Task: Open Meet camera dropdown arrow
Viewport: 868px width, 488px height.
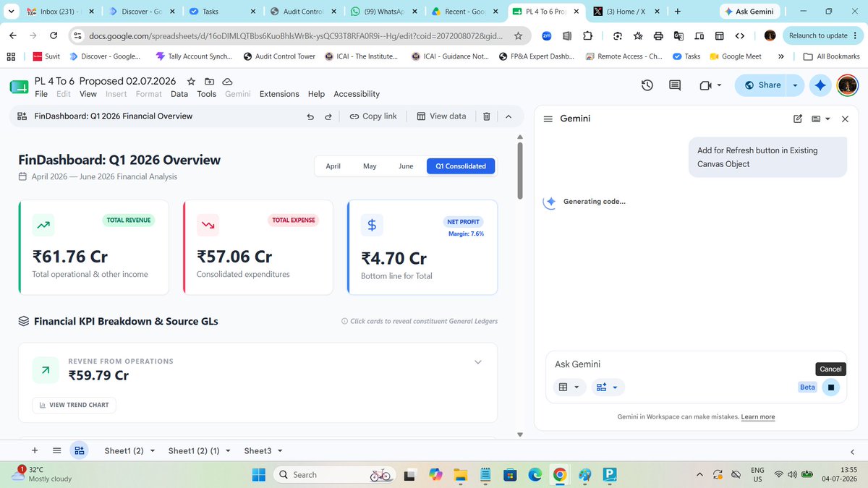Action: (x=719, y=85)
